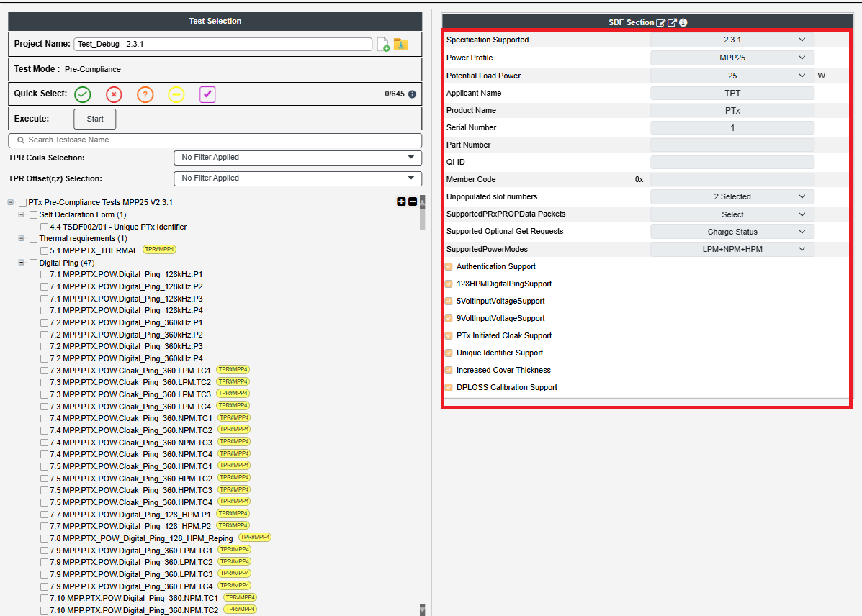The height and width of the screenshot is (616, 862).
Task: Click the load project folder icon
Action: 401,44
